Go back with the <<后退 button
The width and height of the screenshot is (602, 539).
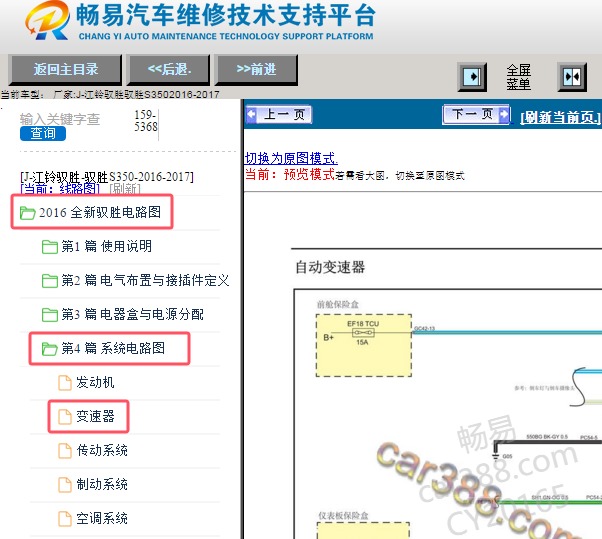(169, 69)
